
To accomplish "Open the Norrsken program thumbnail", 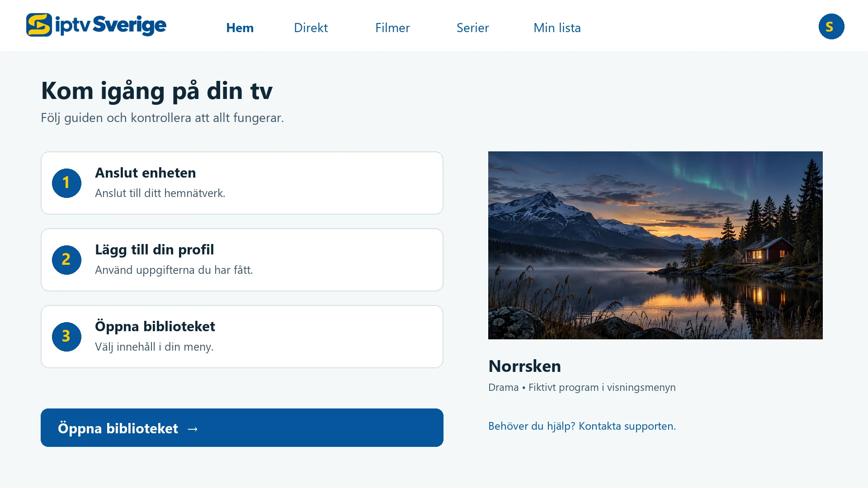I will [x=656, y=245].
